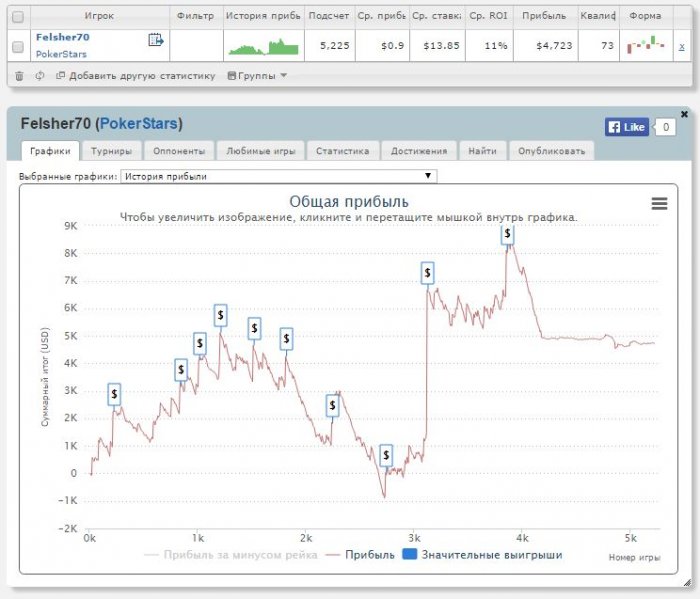This screenshot has height=599, width=700.
Task: Click the $4,723 profit value
Action: coord(554,46)
